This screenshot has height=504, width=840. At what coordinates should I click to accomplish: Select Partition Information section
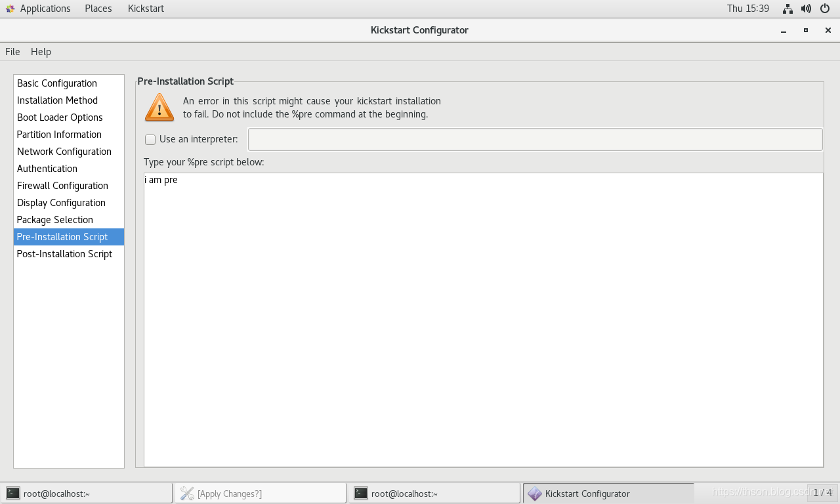click(x=59, y=135)
